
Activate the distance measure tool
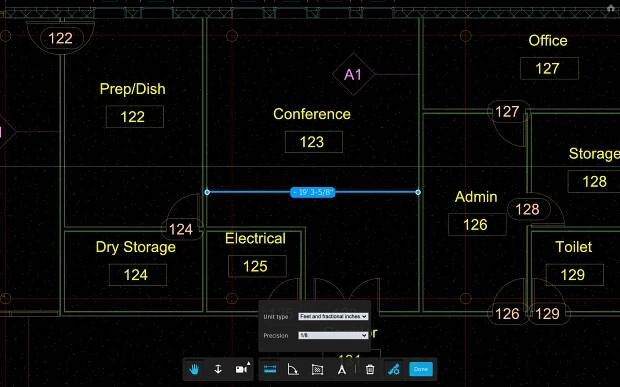pos(270,369)
